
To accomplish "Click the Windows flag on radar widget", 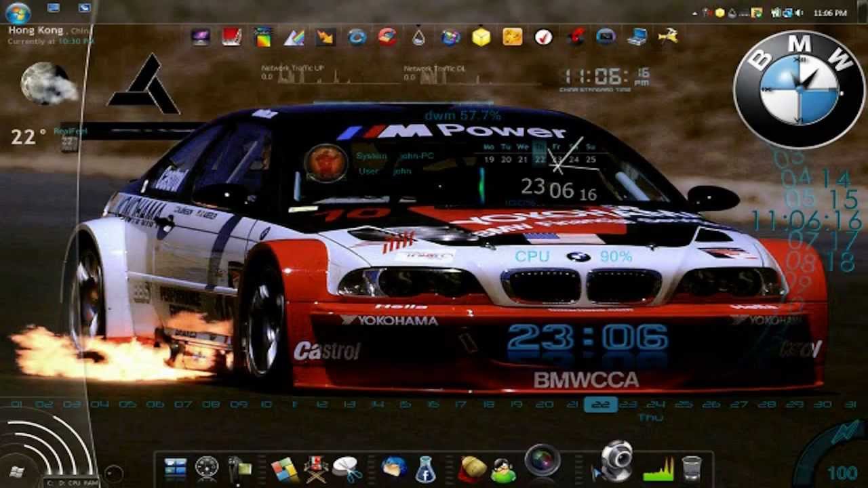I will [17, 470].
